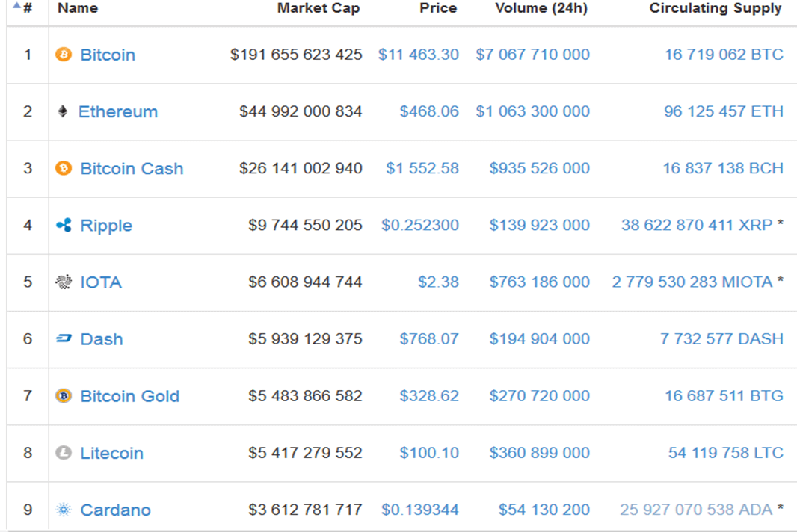
Task: Click supply 96 125 457 ETH
Action: [x=724, y=111]
